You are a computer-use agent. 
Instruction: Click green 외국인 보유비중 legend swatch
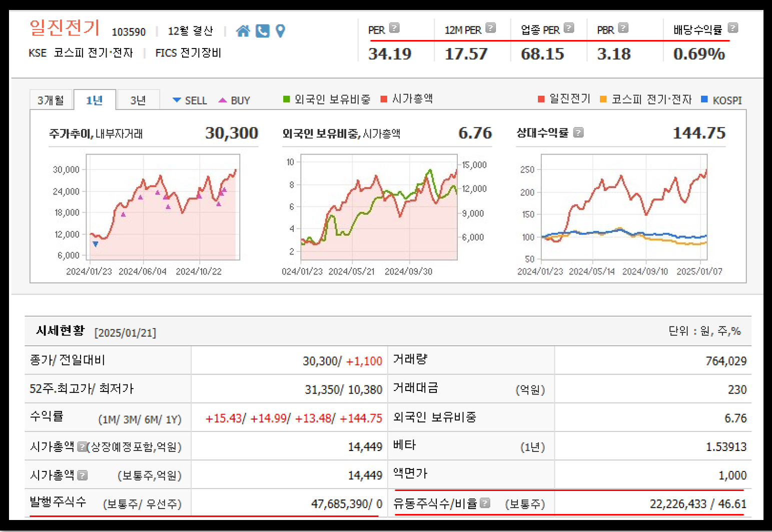[x=287, y=99]
